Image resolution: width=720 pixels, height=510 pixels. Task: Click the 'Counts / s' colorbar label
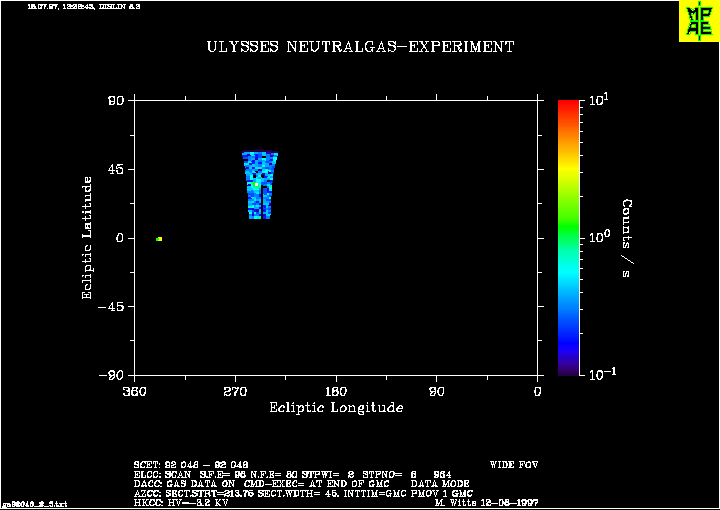pos(627,238)
